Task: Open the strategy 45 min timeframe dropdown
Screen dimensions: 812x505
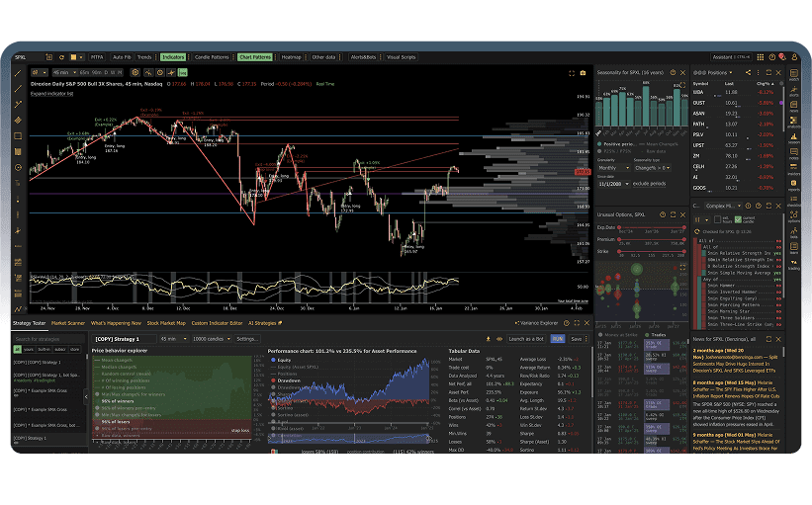Action: [x=173, y=339]
